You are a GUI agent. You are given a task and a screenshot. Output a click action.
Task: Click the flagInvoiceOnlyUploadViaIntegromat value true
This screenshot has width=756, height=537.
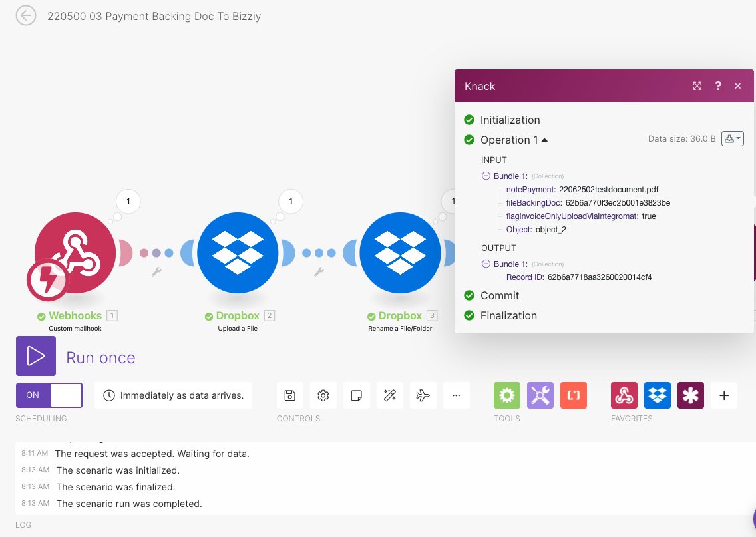click(x=649, y=216)
